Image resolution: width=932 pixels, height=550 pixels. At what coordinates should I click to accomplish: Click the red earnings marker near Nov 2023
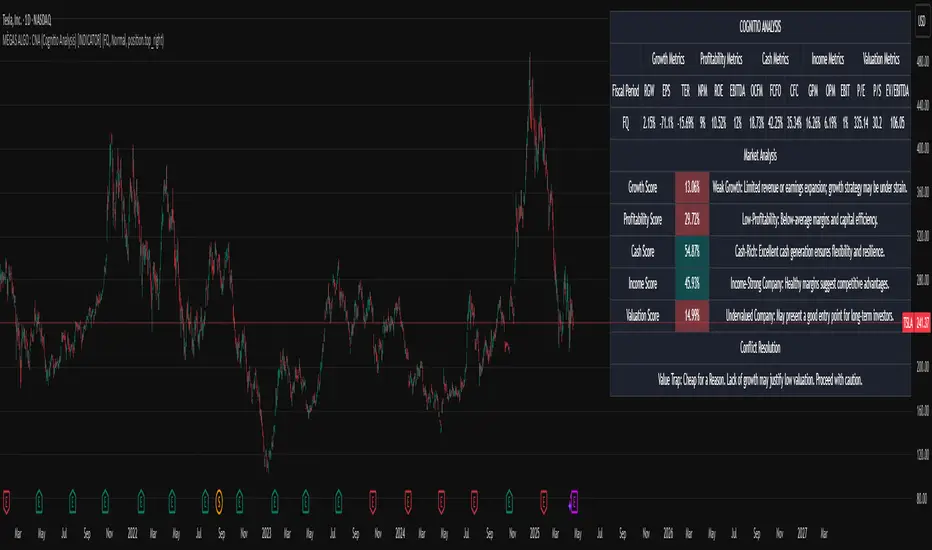tap(373, 501)
